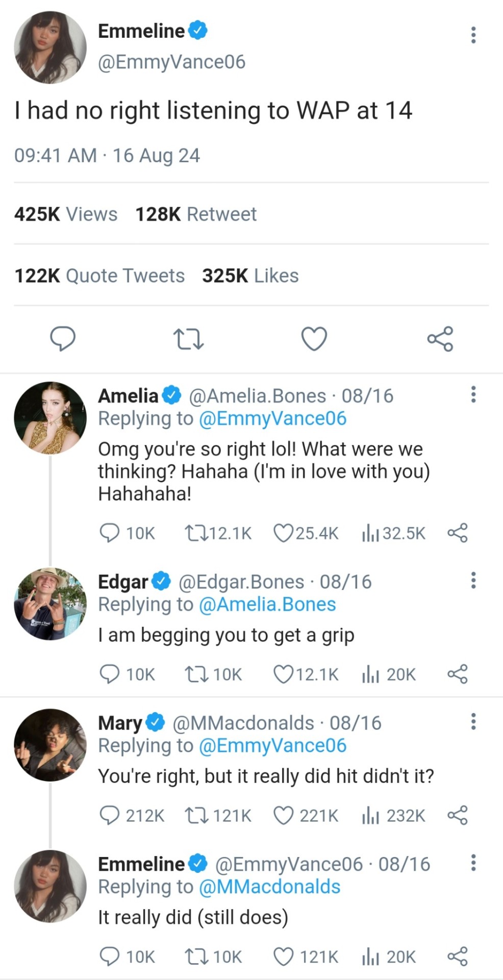
Task: View the 325K Likes list
Action: pyautogui.click(x=250, y=276)
